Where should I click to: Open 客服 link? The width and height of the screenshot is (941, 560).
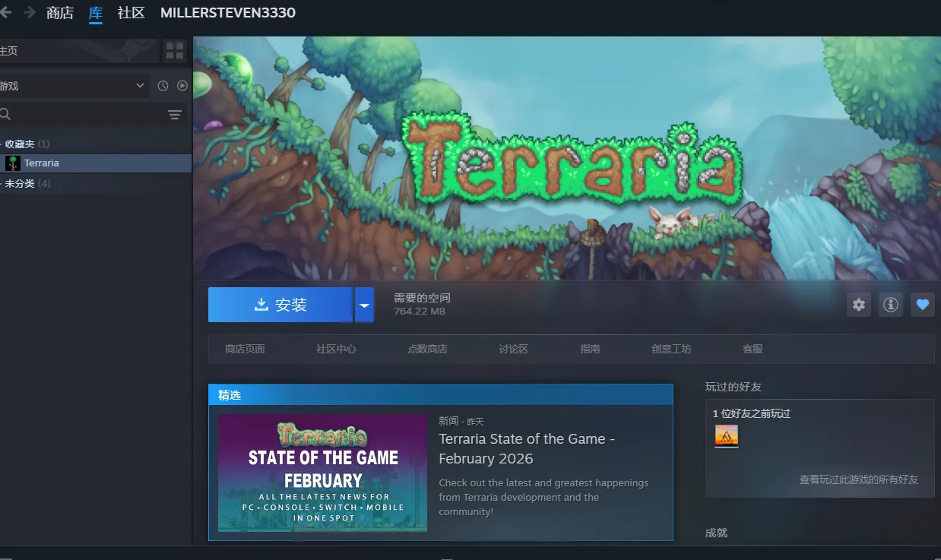pos(752,349)
